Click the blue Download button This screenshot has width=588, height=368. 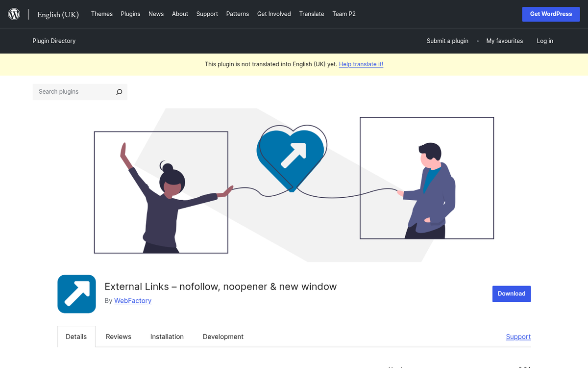point(512,294)
